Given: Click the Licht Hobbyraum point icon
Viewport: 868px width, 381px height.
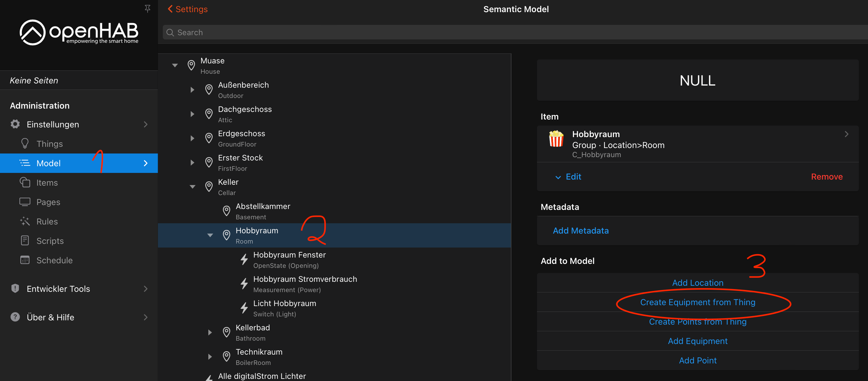Looking at the screenshot, I should tap(244, 308).
